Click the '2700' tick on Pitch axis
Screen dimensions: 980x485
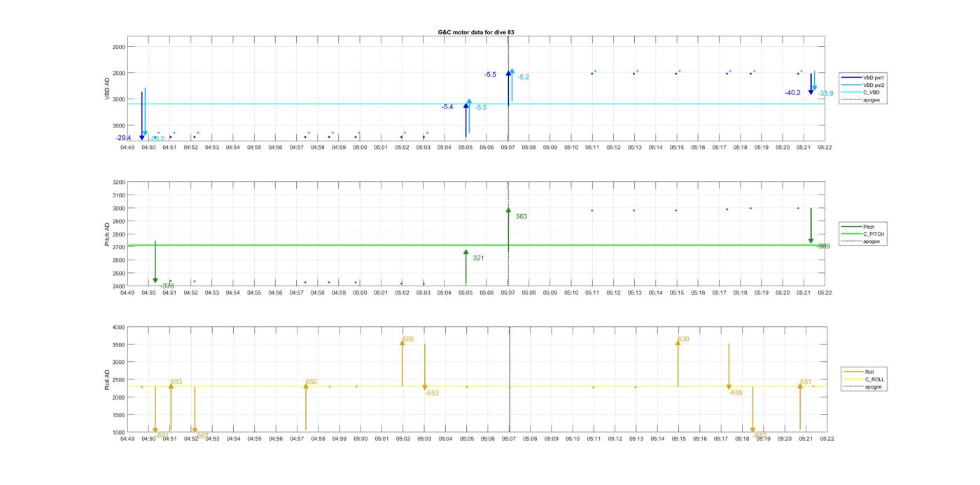coord(118,248)
